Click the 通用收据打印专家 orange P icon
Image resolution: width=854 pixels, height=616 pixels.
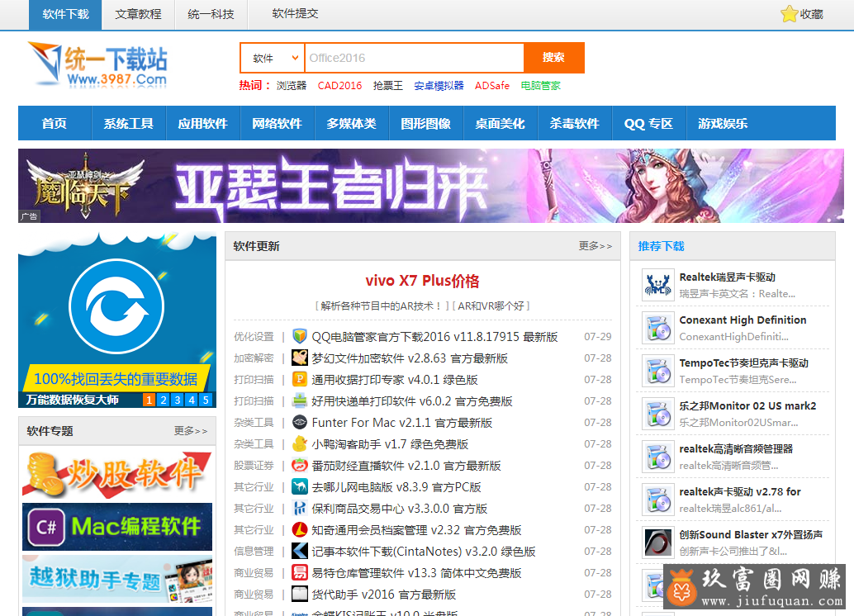point(300,379)
